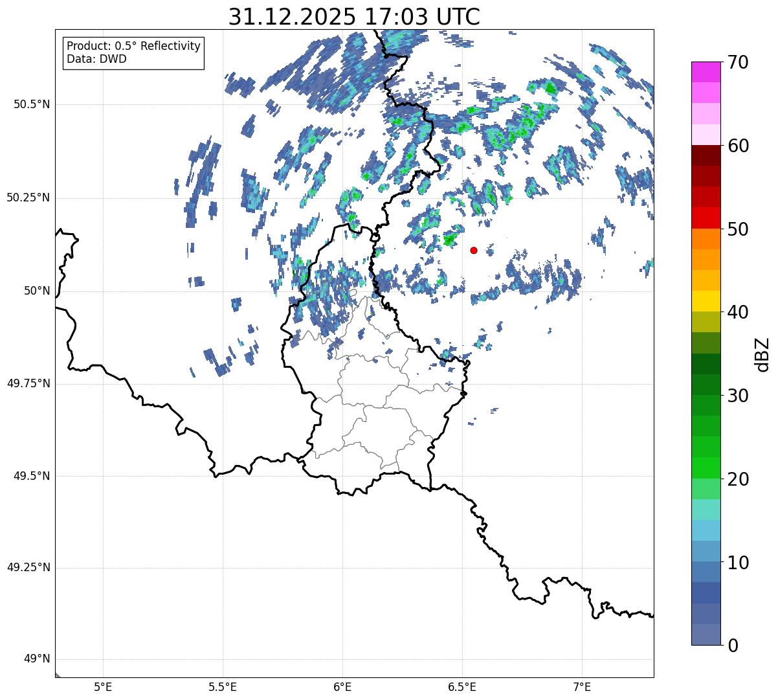
Task: Click the 5°E longitude label
Action: coord(103,687)
